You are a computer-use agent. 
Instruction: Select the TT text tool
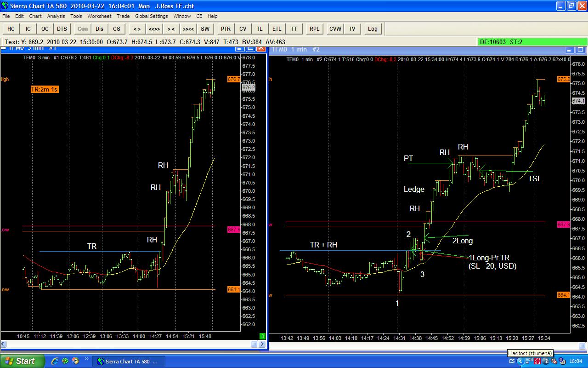(x=294, y=29)
